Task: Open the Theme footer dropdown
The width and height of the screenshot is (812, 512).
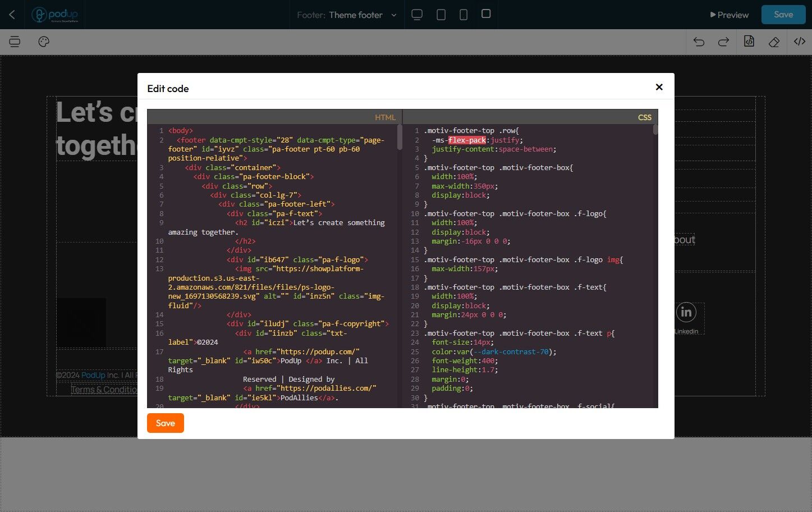Action: click(x=347, y=15)
